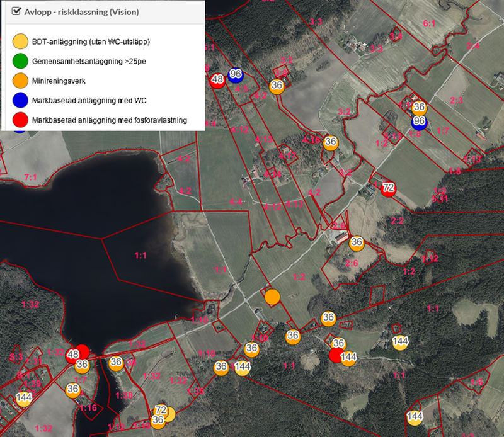Select the orange 36 marker near parcel 4:10
The height and width of the screenshot is (437, 504).
pyautogui.click(x=330, y=142)
